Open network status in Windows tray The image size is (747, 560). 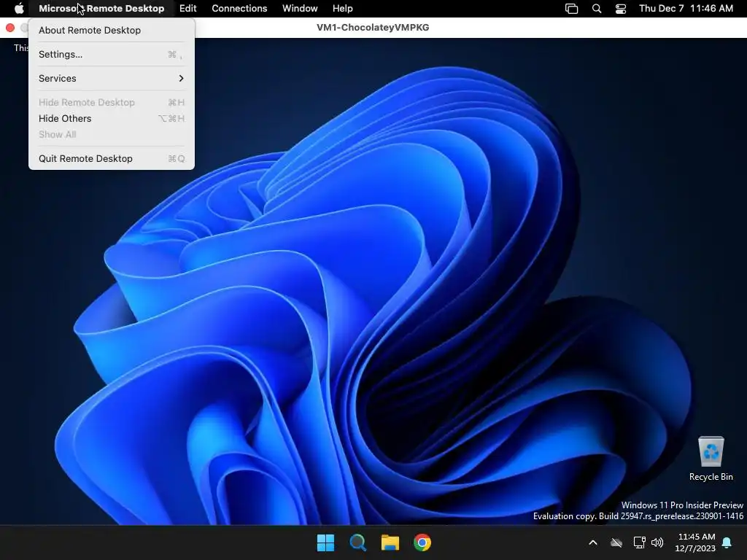639,542
